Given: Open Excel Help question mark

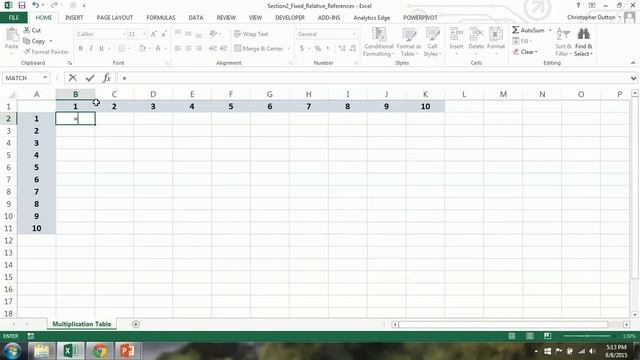Looking at the screenshot, I should [578, 5].
